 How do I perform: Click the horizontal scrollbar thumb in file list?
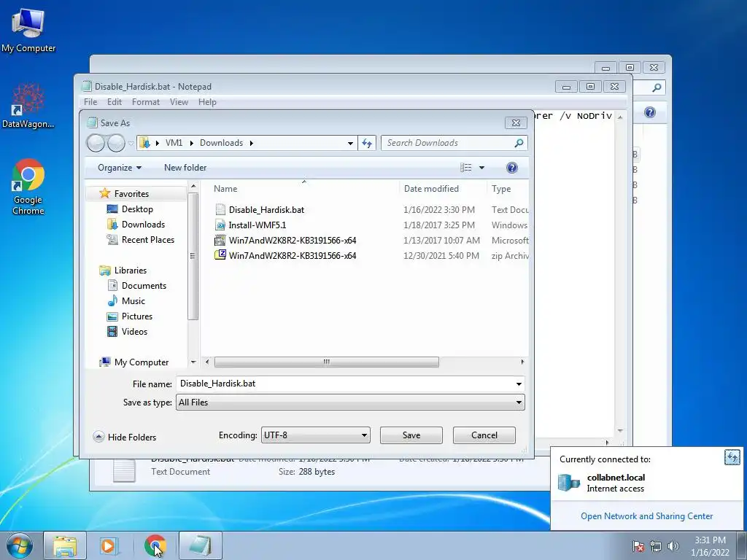tap(326, 362)
